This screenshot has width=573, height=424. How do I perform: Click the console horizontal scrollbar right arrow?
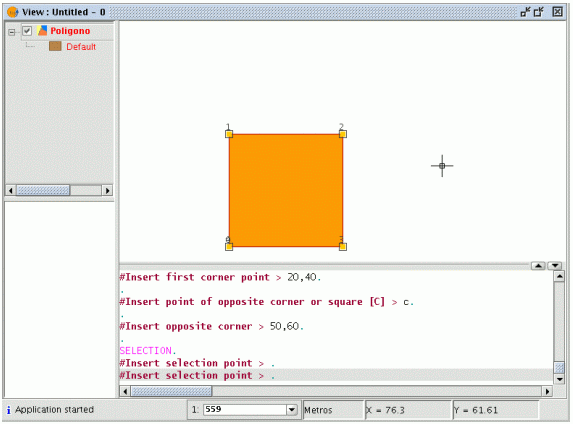pos(547,391)
